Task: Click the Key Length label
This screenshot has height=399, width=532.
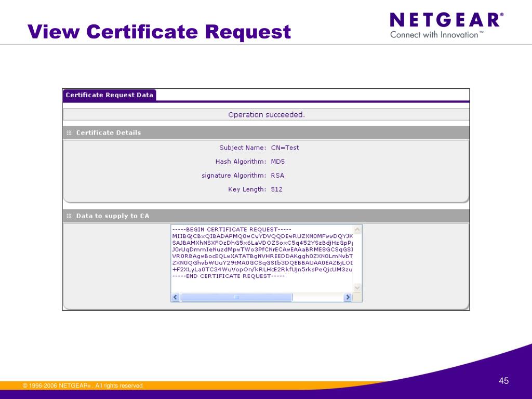Action: point(247,190)
